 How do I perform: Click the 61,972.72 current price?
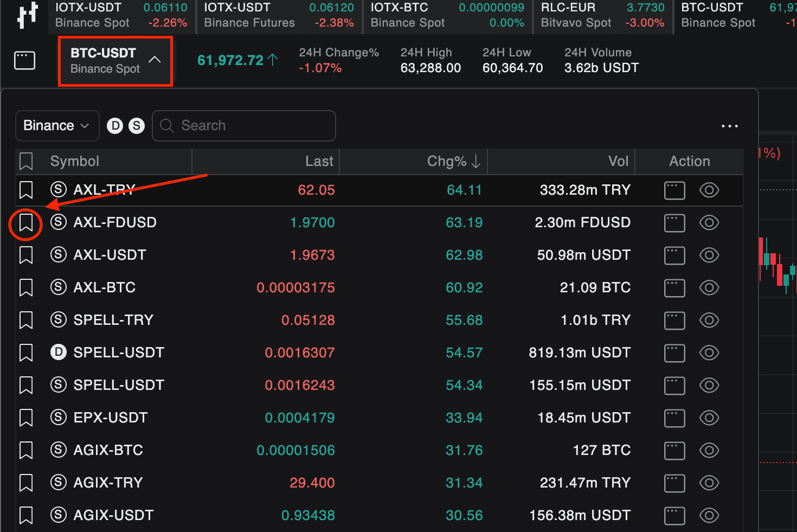pyautogui.click(x=230, y=60)
